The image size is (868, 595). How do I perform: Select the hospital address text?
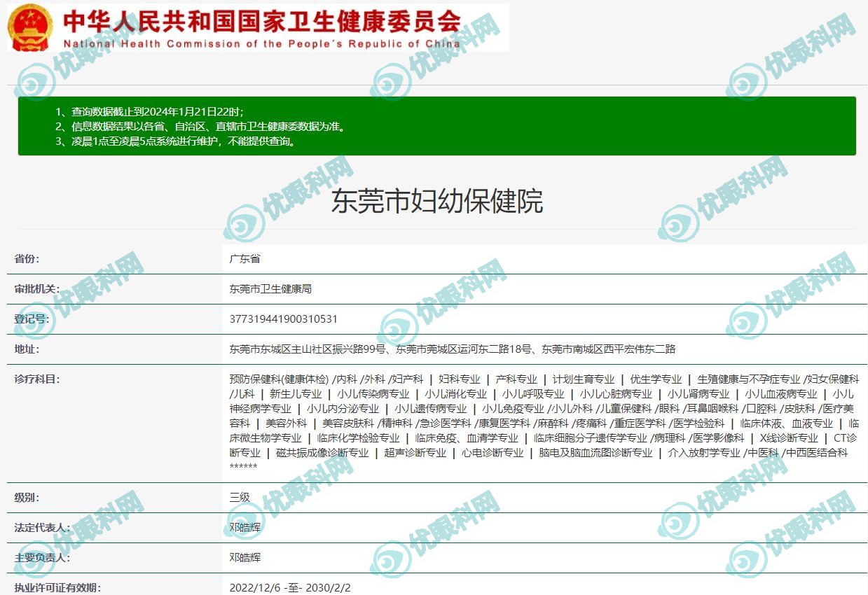click(453, 349)
